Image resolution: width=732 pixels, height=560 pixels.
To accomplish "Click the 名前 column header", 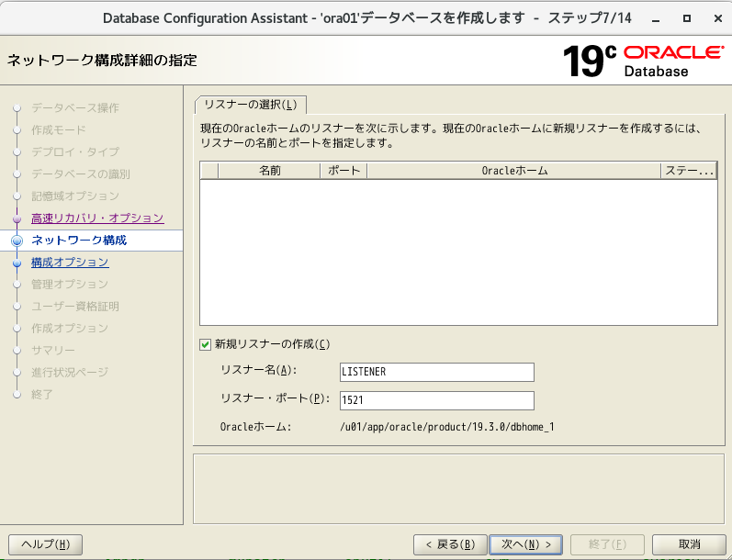I will point(269,171).
